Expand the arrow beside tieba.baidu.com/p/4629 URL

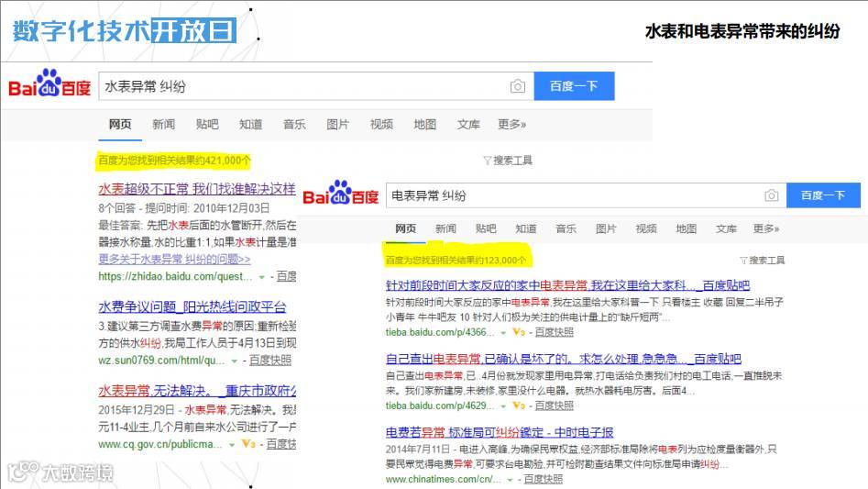pos(503,406)
